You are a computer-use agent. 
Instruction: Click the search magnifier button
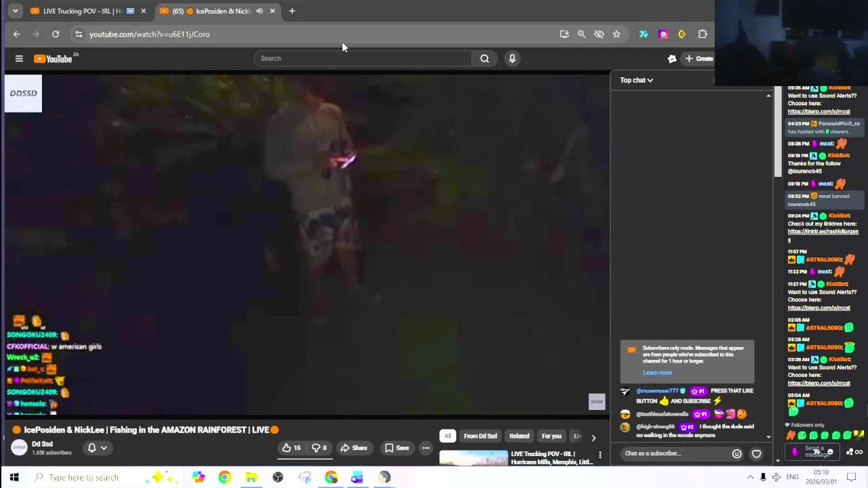484,58
